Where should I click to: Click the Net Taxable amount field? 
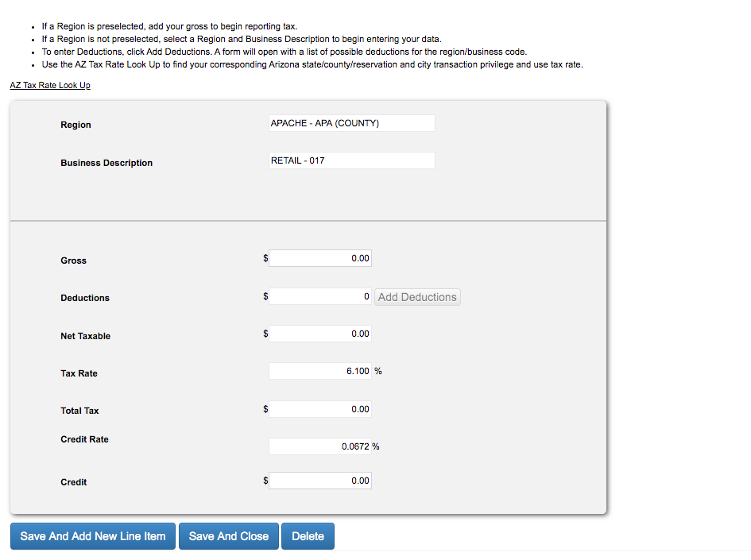(320, 334)
